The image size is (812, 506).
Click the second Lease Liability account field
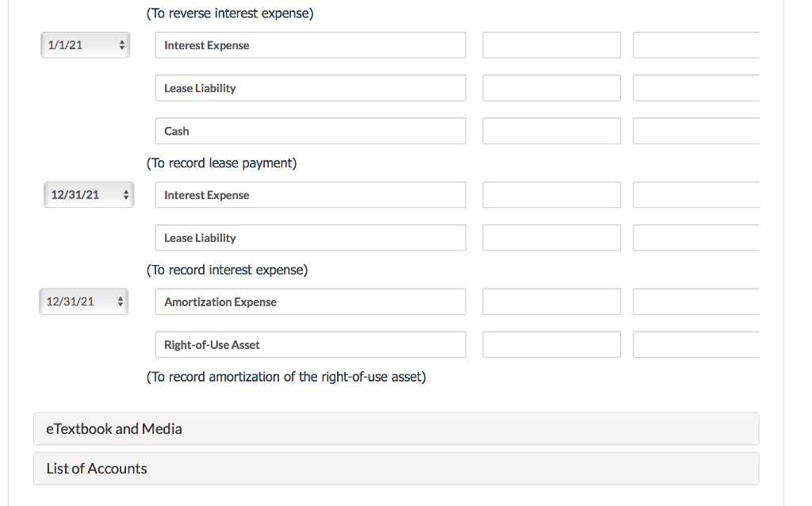310,237
